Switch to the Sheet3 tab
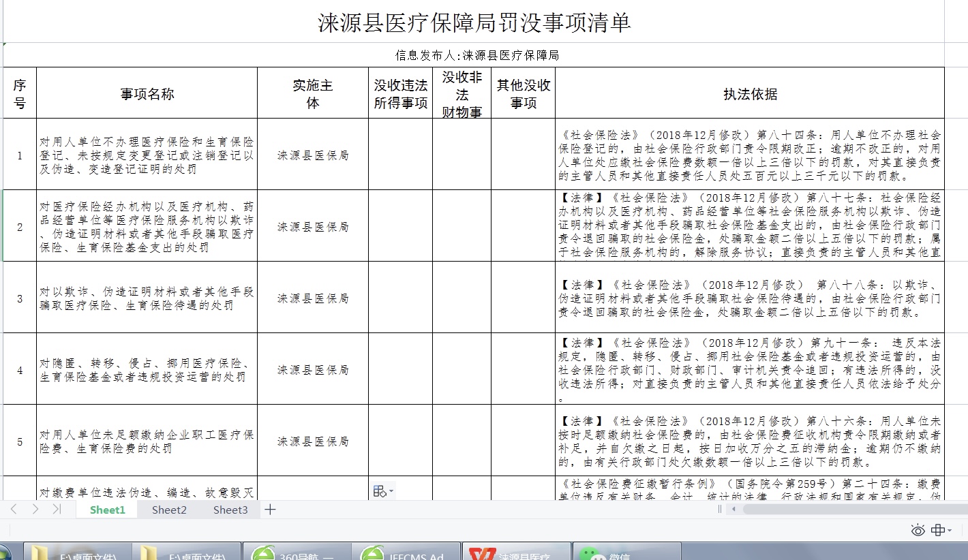The height and width of the screenshot is (560, 968). (230, 509)
